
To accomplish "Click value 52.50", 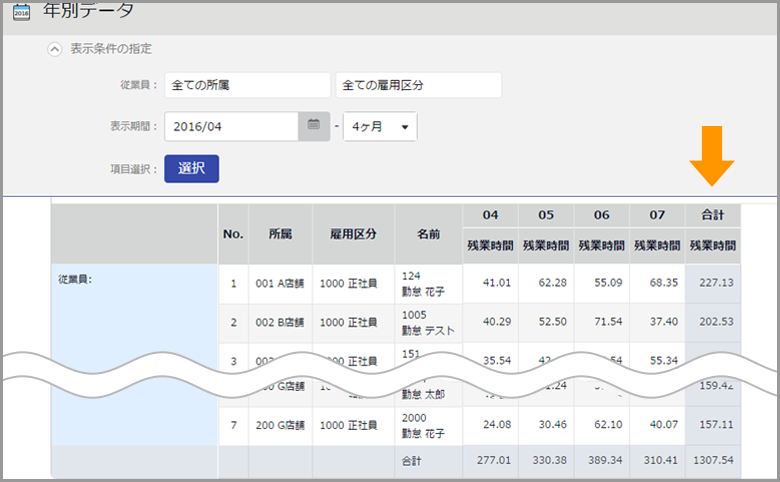I will [x=552, y=322].
